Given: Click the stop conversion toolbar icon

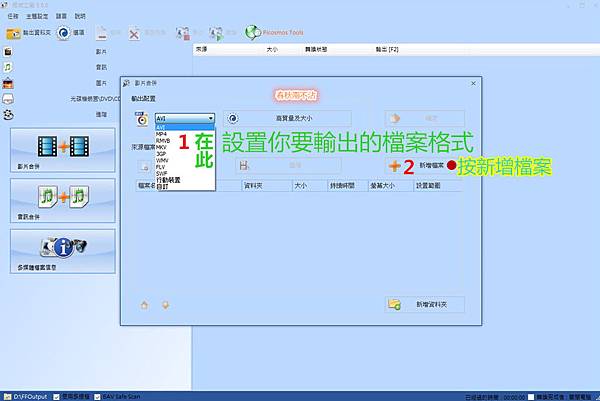Looking at the screenshot, I should tap(183, 34).
